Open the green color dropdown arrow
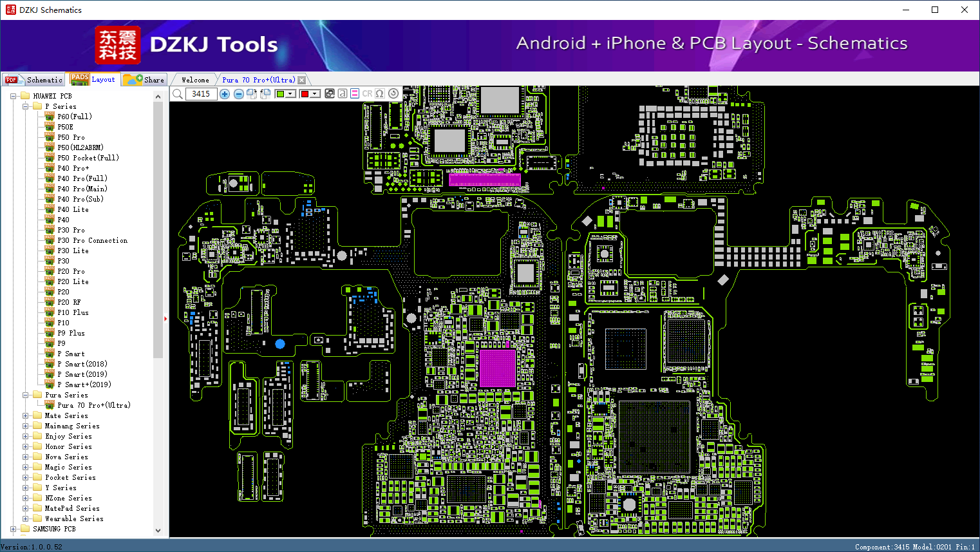This screenshot has height=552, width=980. pos(291,94)
